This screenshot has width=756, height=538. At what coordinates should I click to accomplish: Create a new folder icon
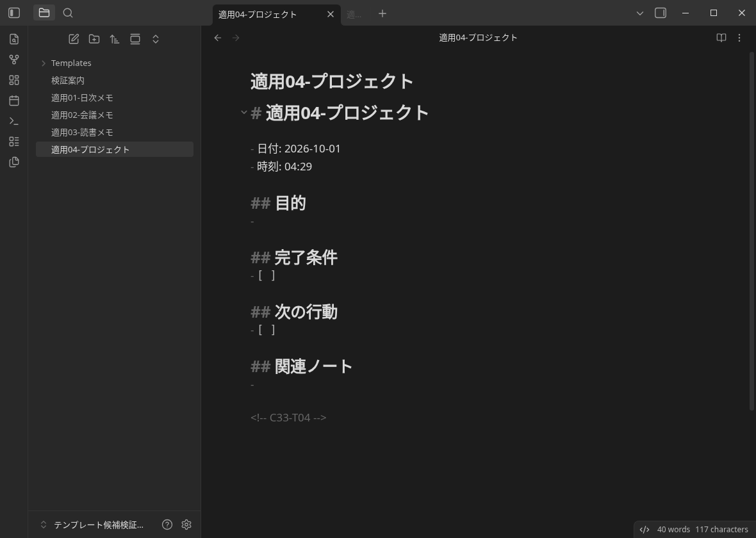[x=94, y=39]
